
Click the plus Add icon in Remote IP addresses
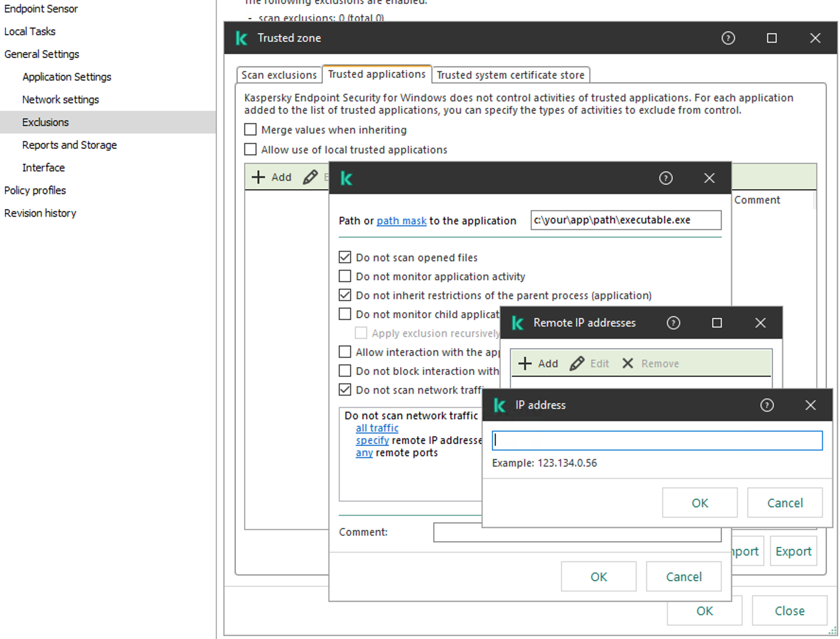525,364
